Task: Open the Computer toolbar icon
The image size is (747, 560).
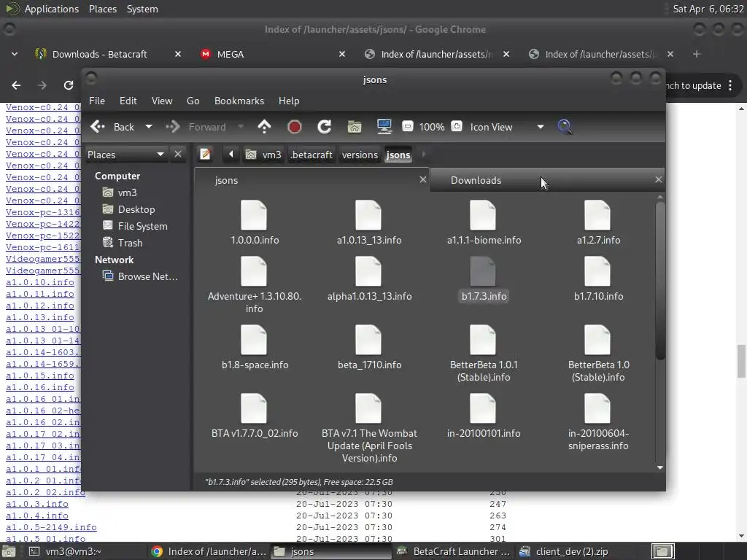Action: [x=384, y=127]
